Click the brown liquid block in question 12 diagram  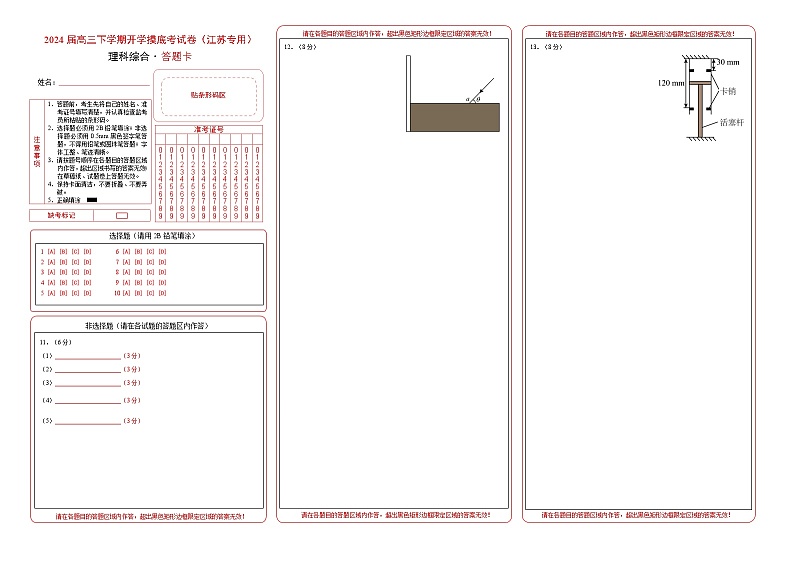pos(455,117)
